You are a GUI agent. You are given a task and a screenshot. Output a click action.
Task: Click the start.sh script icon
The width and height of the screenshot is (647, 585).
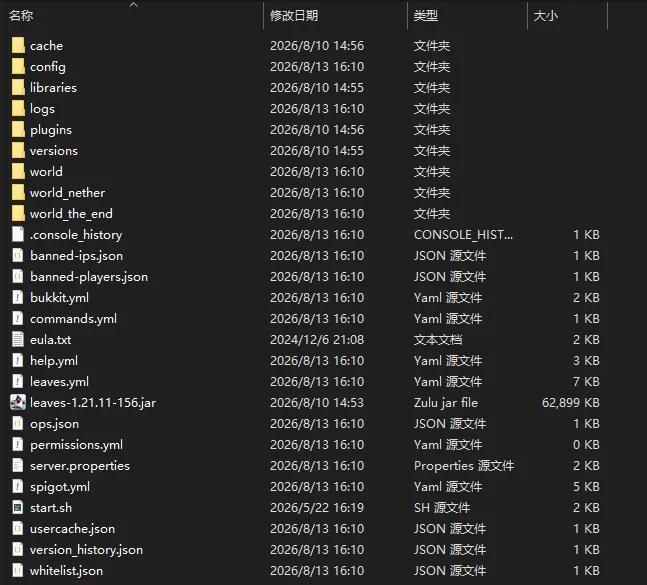click(x=18, y=507)
